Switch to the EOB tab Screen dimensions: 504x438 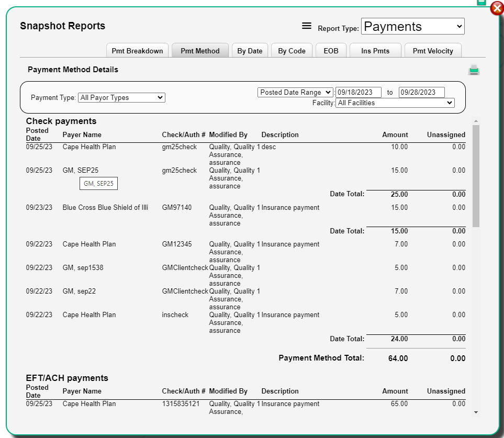[x=331, y=51]
